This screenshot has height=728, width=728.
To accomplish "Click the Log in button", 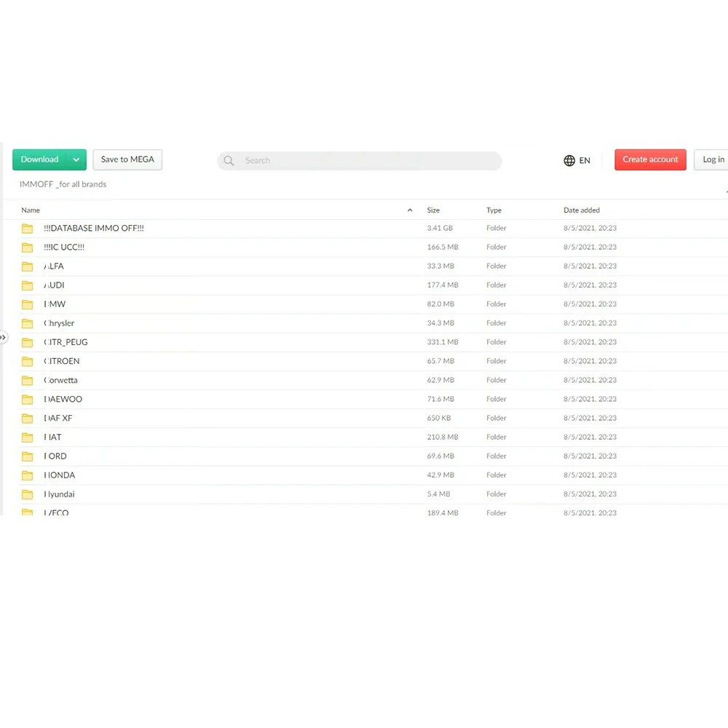I will pos(713,159).
